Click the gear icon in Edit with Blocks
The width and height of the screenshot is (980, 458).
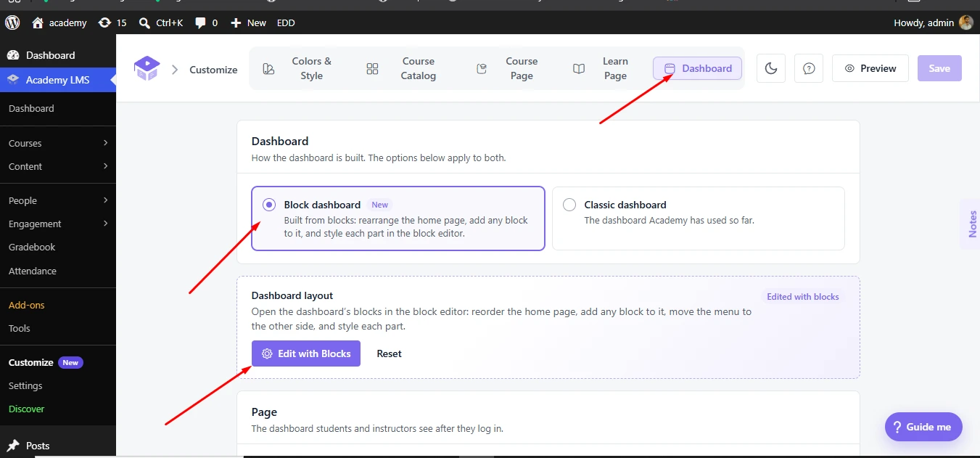tap(267, 353)
